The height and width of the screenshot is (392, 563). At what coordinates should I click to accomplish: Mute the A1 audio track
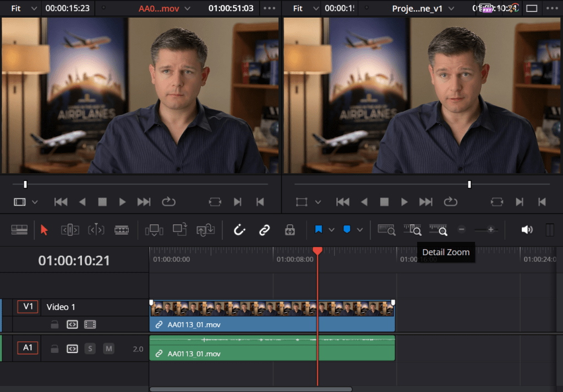coord(108,349)
